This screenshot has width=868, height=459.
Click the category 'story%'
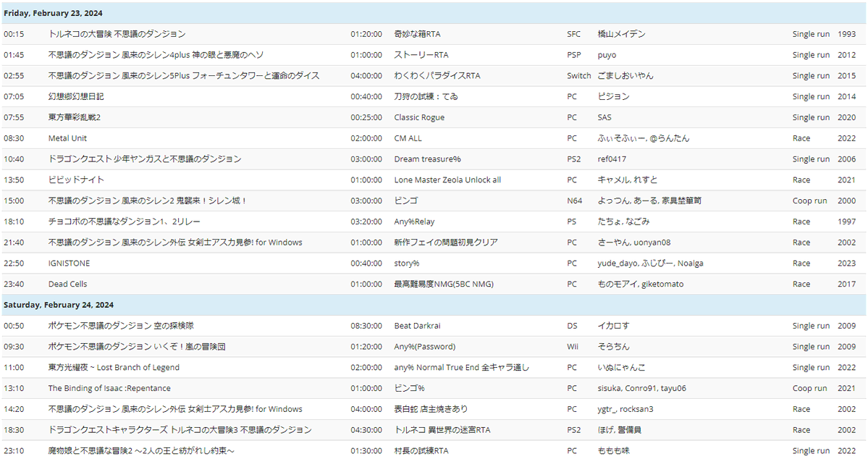click(407, 264)
